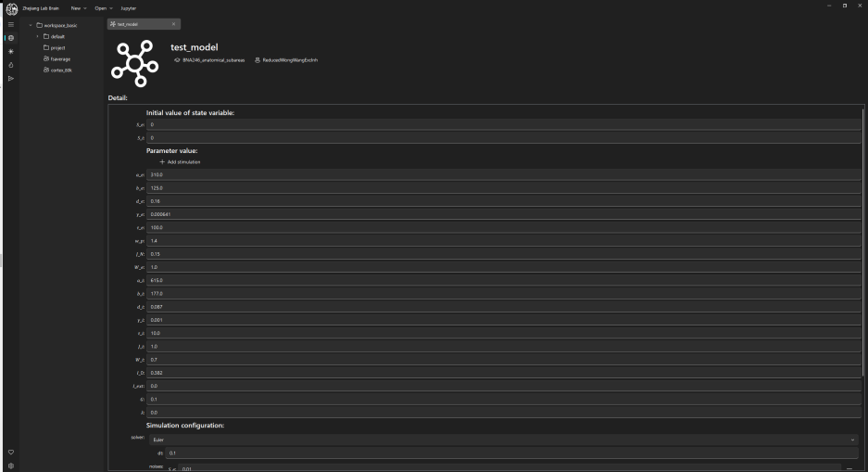Open the globe workspace view in the sidebar
The height and width of the screenshot is (472, 868).
click(10, 38)
